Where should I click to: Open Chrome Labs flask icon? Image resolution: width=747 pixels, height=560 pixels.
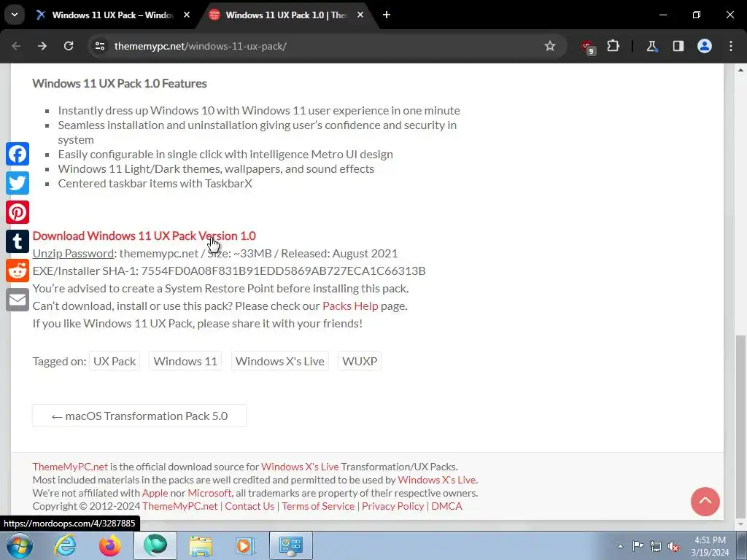click(651, 46)
